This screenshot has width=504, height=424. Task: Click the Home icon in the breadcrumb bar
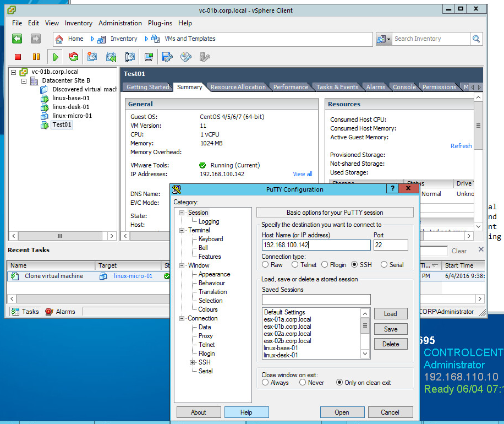click(59, 39)
